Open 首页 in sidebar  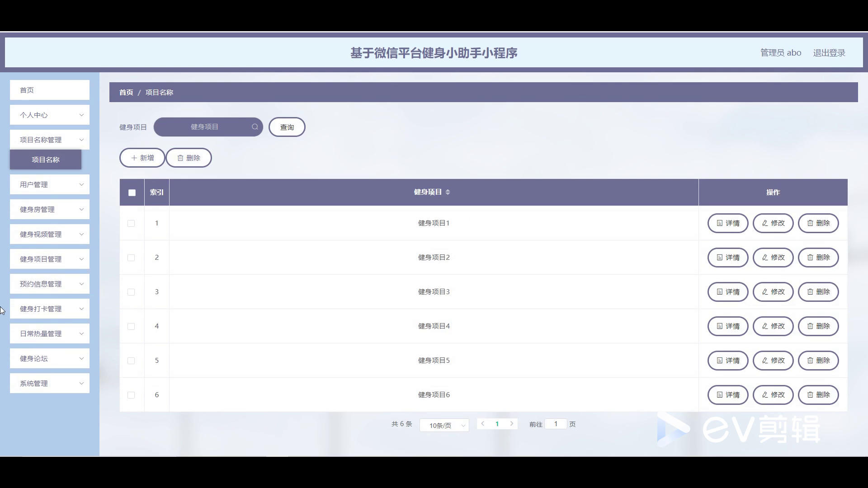(x=50, y=90)
